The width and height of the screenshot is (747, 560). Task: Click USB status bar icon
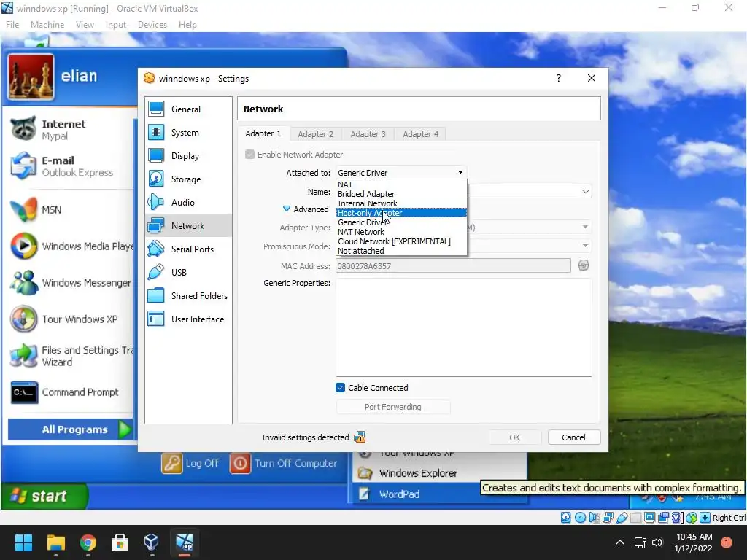(x=622, y=518)
